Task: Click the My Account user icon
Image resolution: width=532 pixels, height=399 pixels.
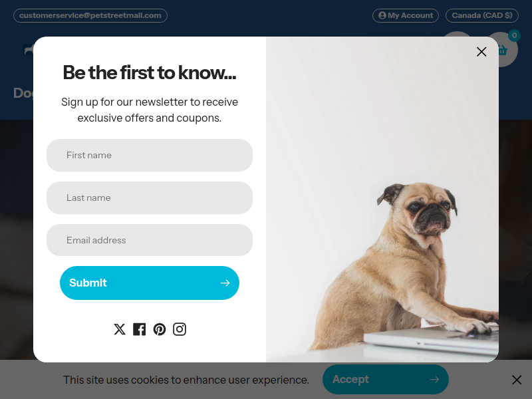Action: [382, 15]
